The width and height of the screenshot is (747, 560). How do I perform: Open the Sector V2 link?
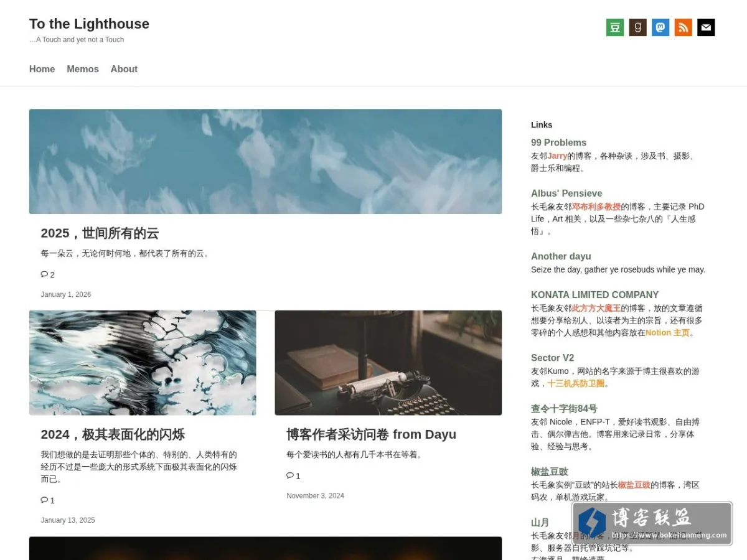552,358
